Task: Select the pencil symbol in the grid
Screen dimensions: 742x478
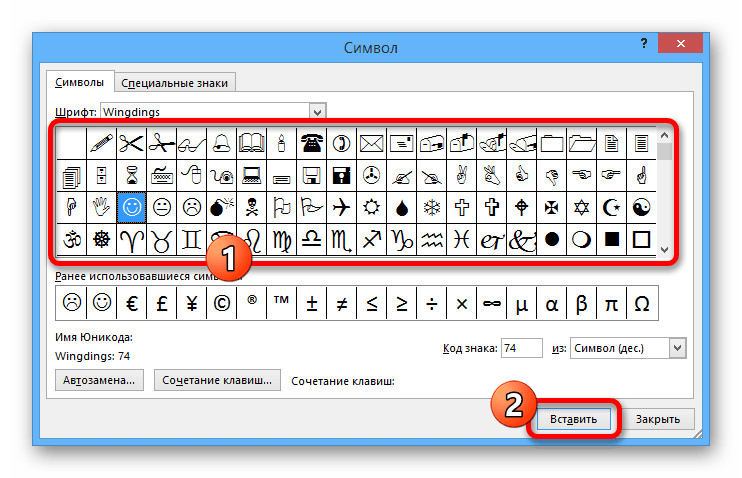Action: pos(101,143)
